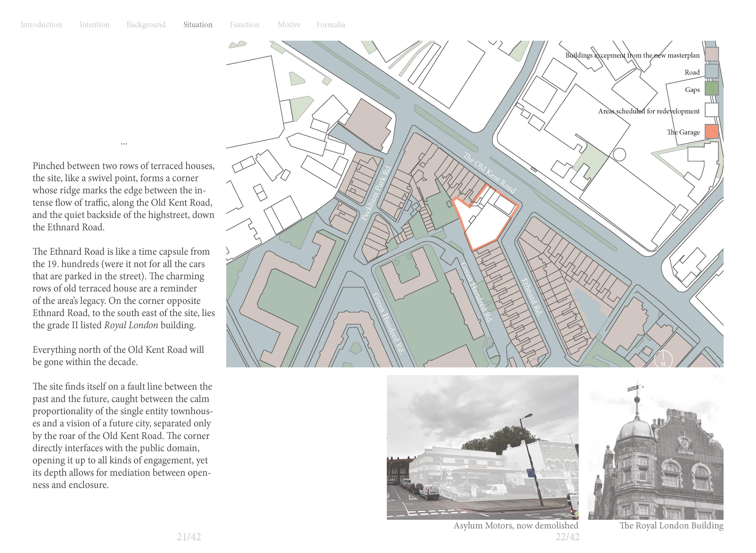Viewport: 756px width, 553px height.
Task: Select the active Situation tab
Action: [198, 24]
